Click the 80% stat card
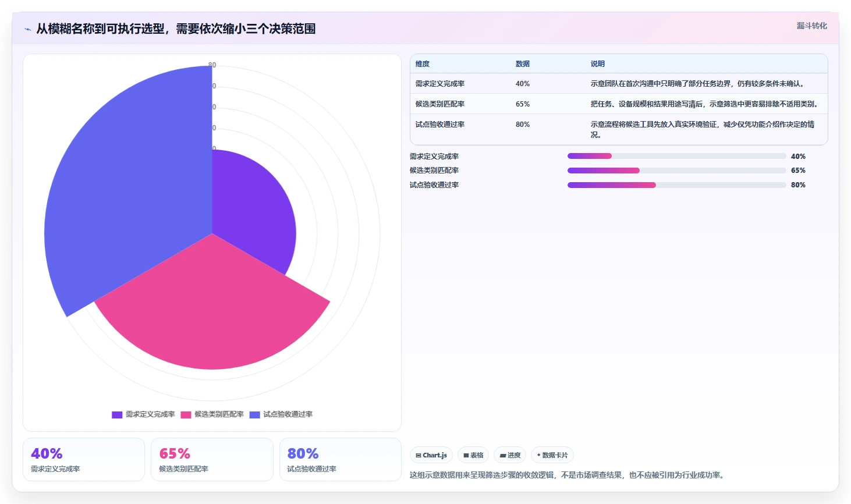Screen dimensions: 851x504 coord(341,460)
